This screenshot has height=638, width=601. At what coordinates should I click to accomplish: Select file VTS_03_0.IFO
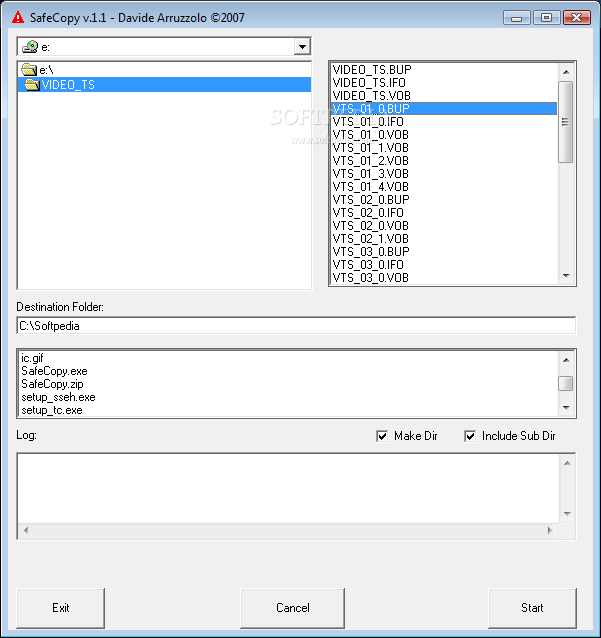click(444, 265)
